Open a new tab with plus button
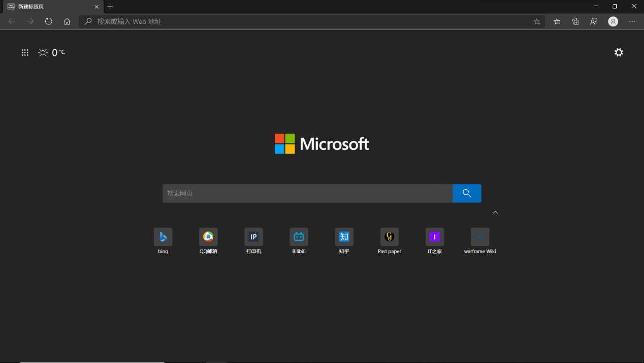 coord(110,7)
